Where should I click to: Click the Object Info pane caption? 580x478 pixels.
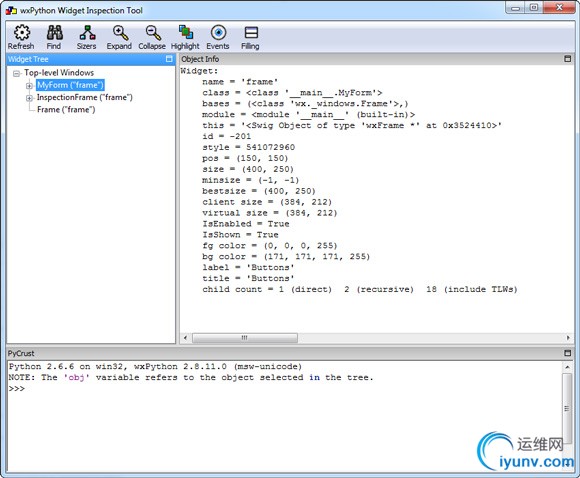(200, 59)
